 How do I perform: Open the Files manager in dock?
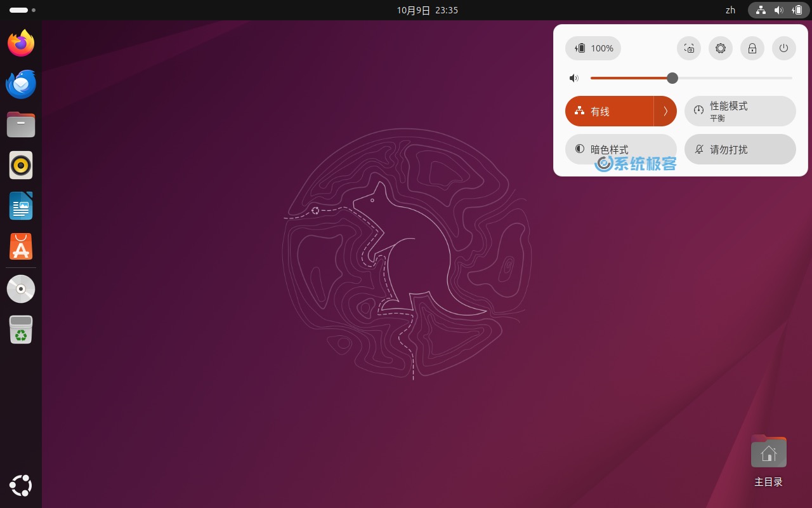pos(21,124)
